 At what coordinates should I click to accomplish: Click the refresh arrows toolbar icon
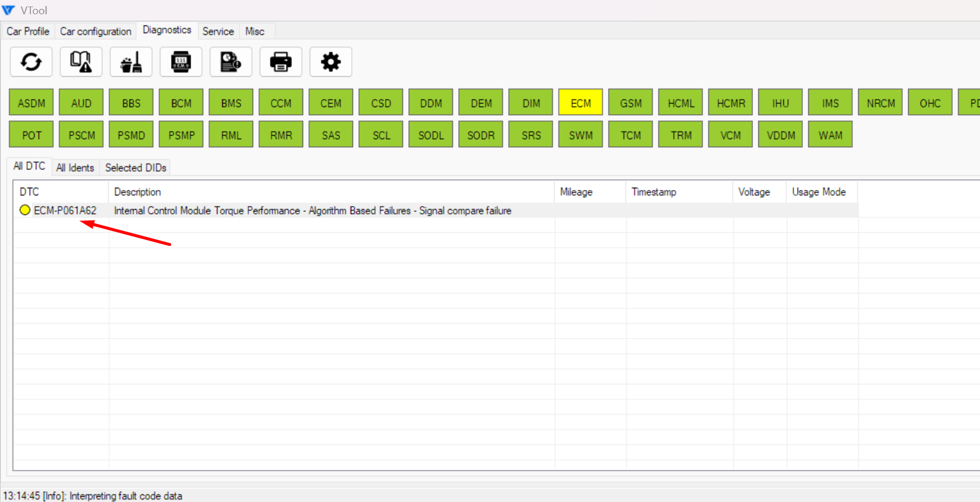point(31,62)
